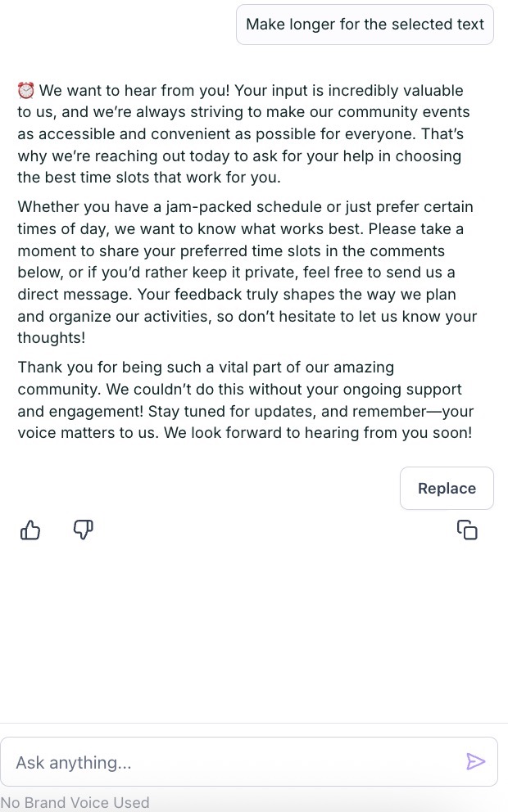
Task: Click the Make longer prompt bubble
Action: (365, 25)
